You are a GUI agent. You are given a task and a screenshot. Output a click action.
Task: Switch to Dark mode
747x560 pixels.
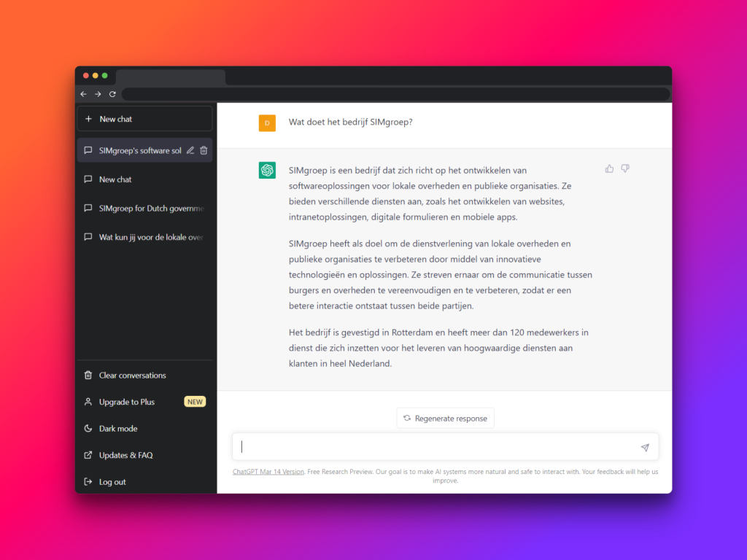pos(145,429)
